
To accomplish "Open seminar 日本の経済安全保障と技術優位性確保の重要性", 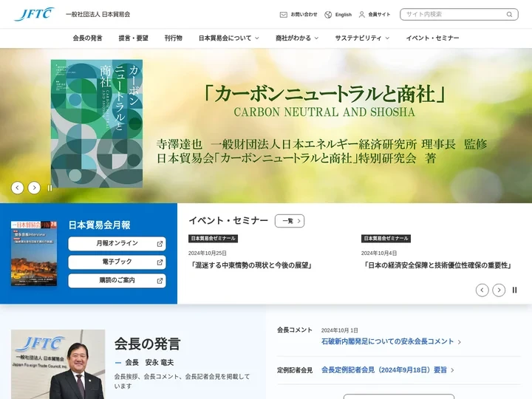I will tap(437, 265).
